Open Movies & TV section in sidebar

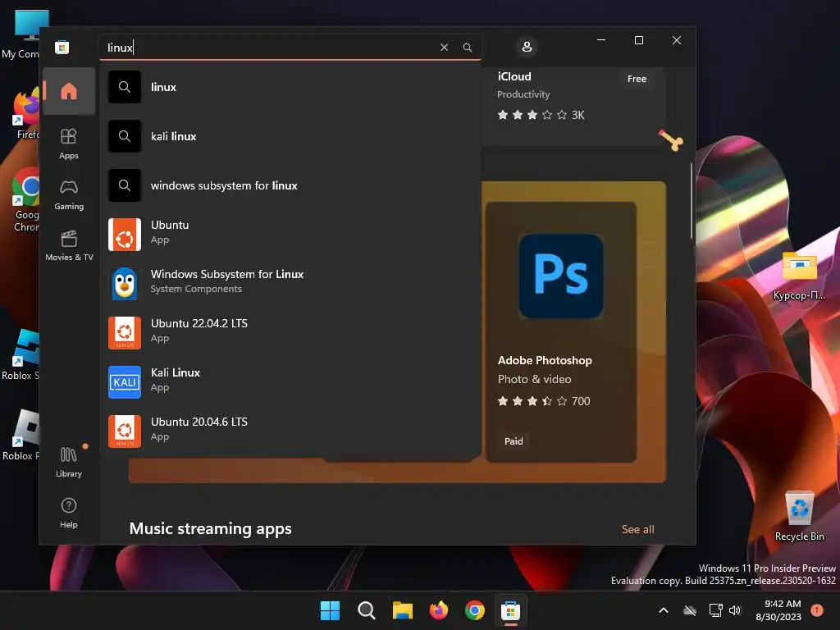tap(69, 245)
